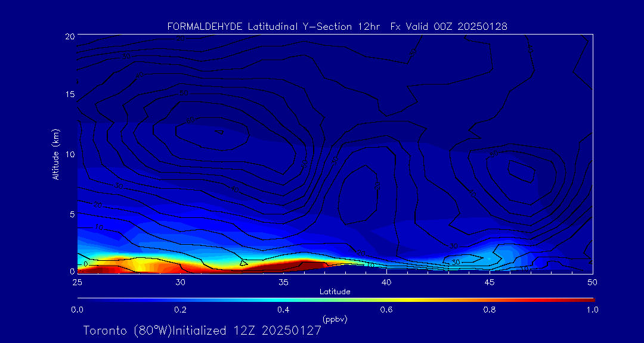Viewport: 644px width, 343px height.
Task: Click latitude axis tick label 30
Action: coord(180,282)
